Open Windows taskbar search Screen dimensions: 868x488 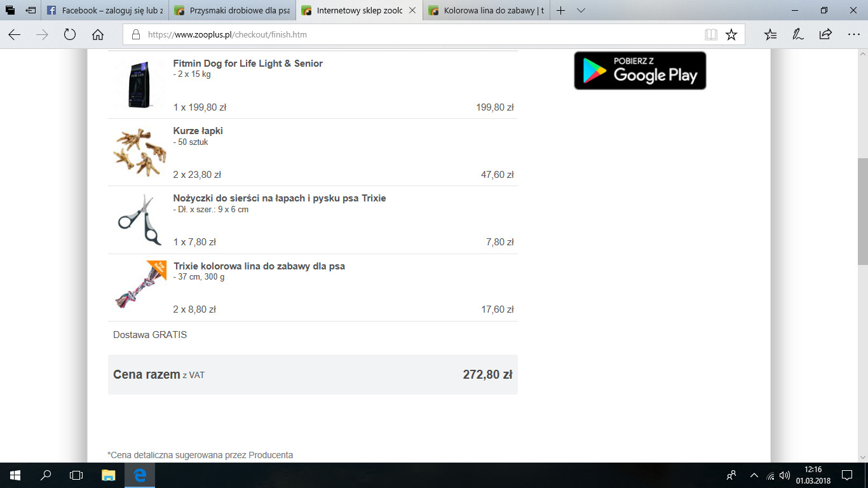46,475
